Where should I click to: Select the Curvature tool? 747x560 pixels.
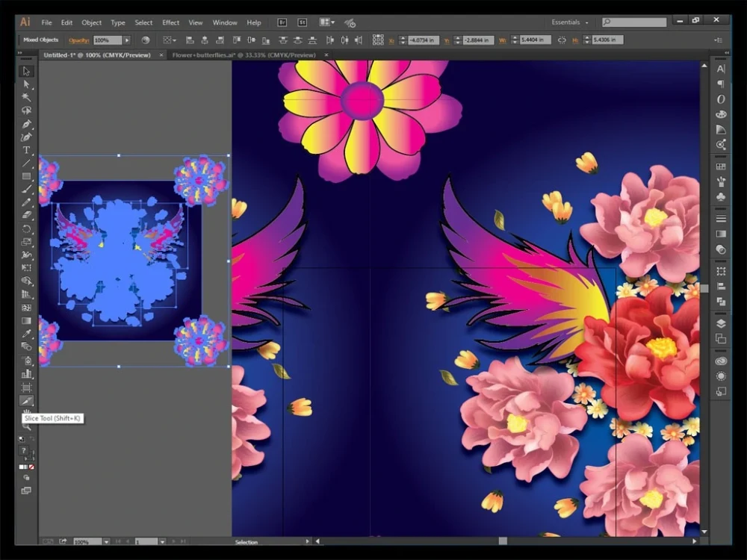pos(26,137)
